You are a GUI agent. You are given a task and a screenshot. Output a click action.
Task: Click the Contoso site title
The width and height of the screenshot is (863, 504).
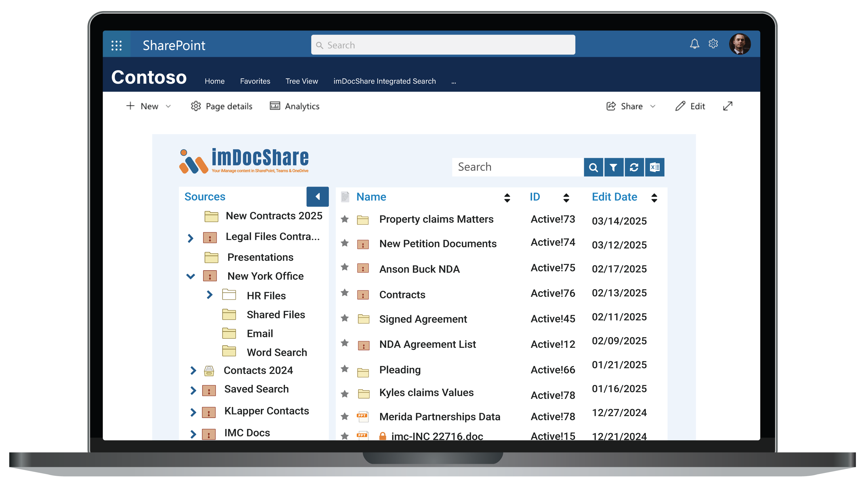149,77
